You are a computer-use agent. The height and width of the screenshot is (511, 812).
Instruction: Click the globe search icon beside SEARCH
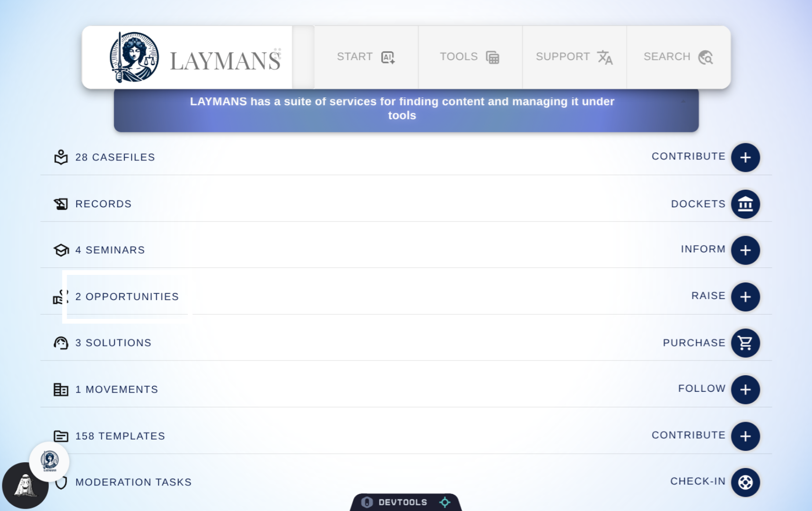point(705,57)
